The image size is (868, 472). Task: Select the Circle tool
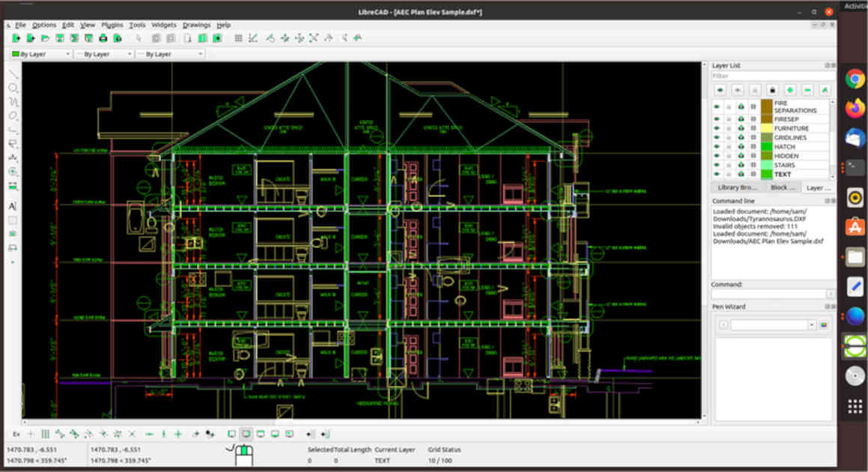12,88
